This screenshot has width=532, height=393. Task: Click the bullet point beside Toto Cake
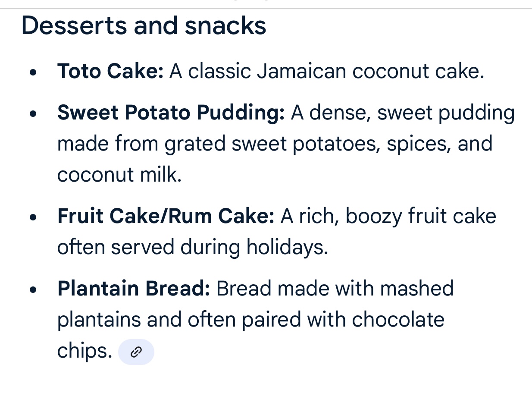pos(33,72)
